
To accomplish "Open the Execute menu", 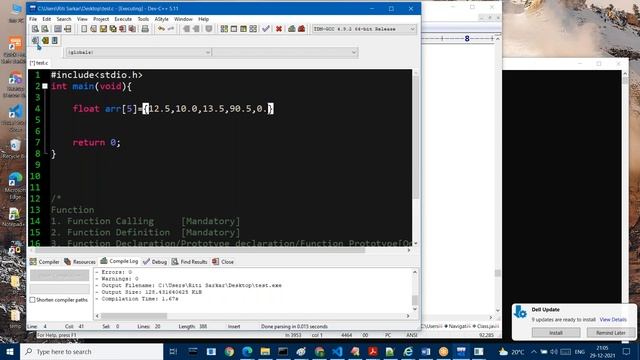I will coord(123,19).
